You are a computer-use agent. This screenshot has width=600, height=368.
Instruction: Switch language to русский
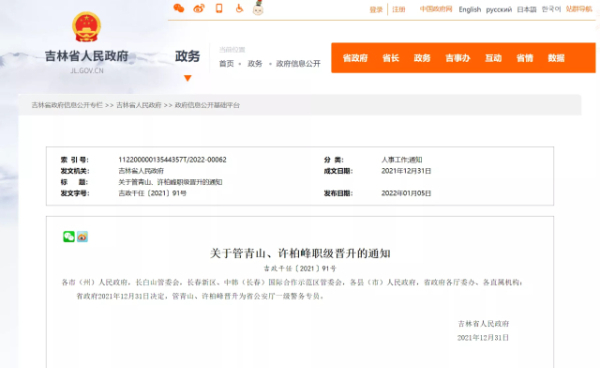tap(499, 10)
